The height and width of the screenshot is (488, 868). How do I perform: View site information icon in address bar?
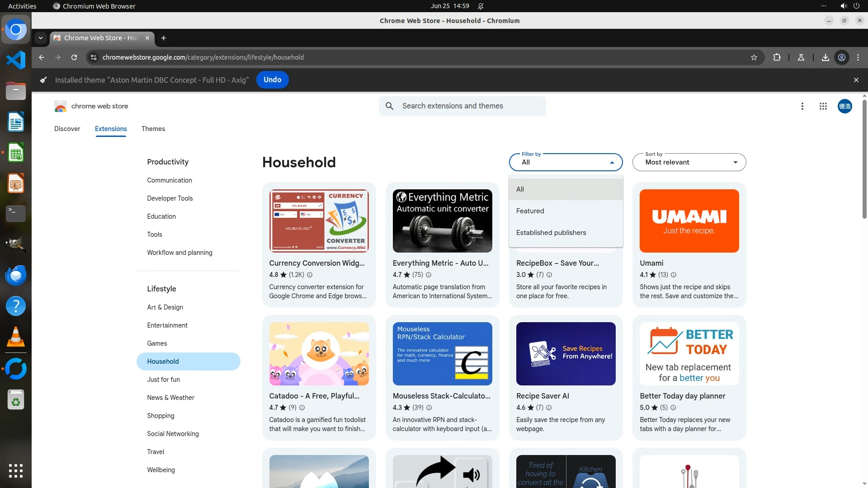click(x=94, y=57)
